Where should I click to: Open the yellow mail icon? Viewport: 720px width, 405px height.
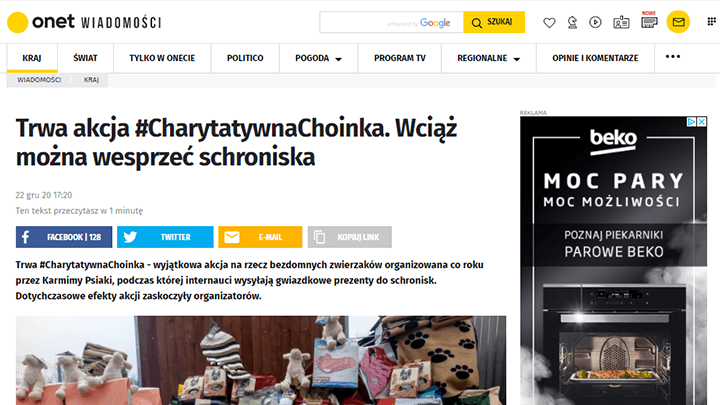pyautogui.click(x=678, y=22)
